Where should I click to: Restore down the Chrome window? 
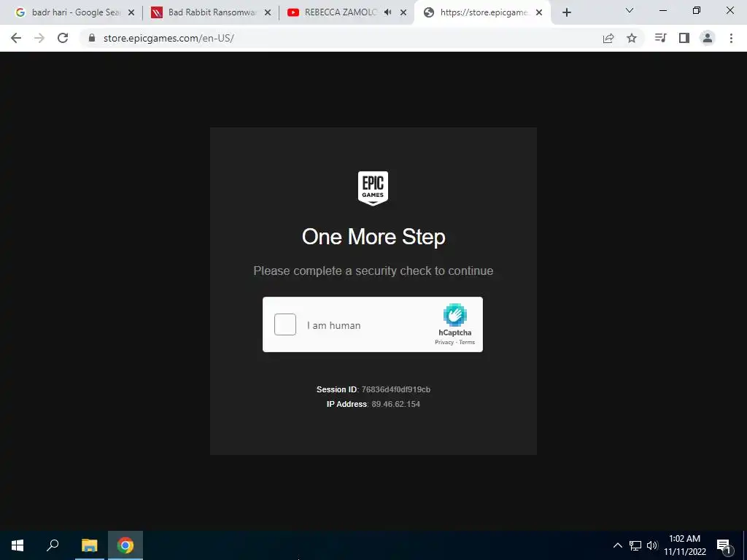[697, 10]
